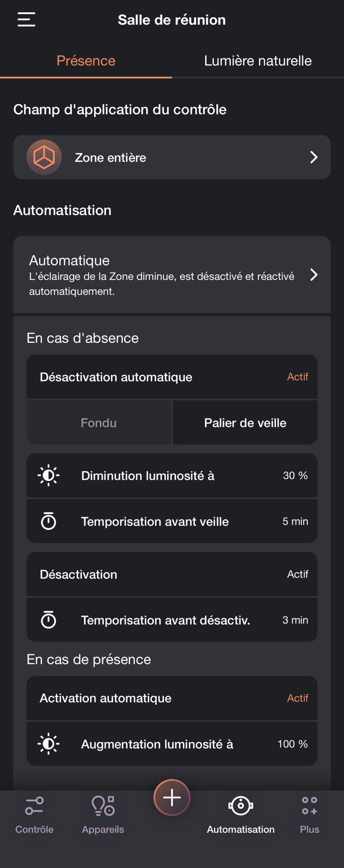Toggle the Désactivation Actif setting
The image size is (344, 868).
[x=298, y=574]
